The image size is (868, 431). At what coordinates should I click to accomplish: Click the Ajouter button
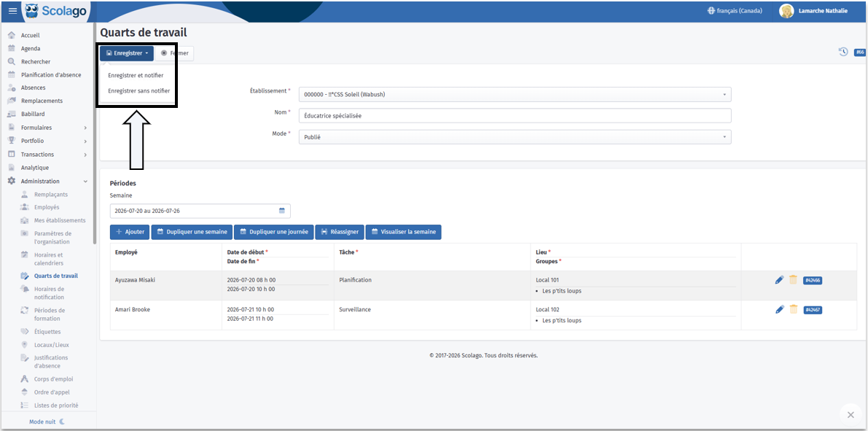pos(130,232)
